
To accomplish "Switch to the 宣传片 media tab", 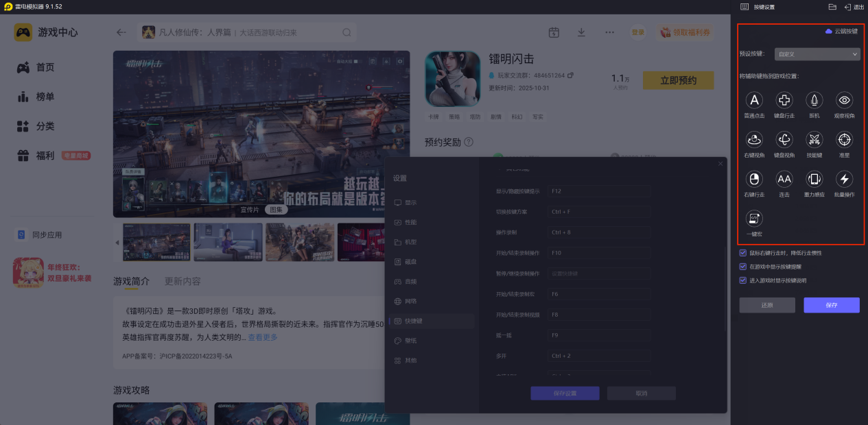I will [x=250, y=210].
